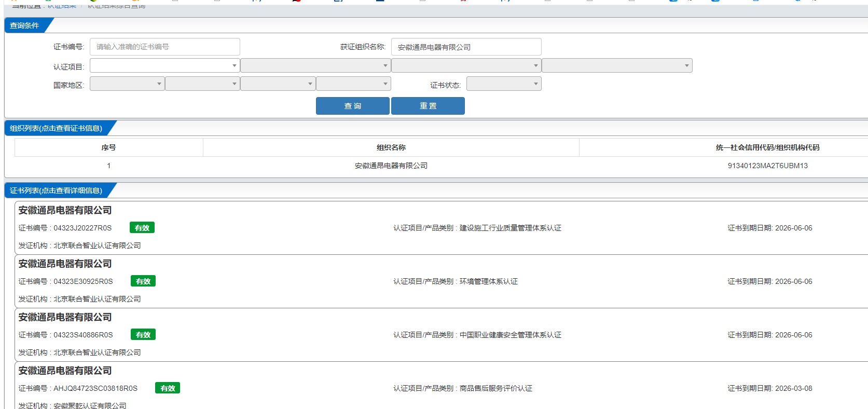Open the fourth 认证项目 dropdown
The height and width of the screenshot is (409, 868).
pos(617,65)
